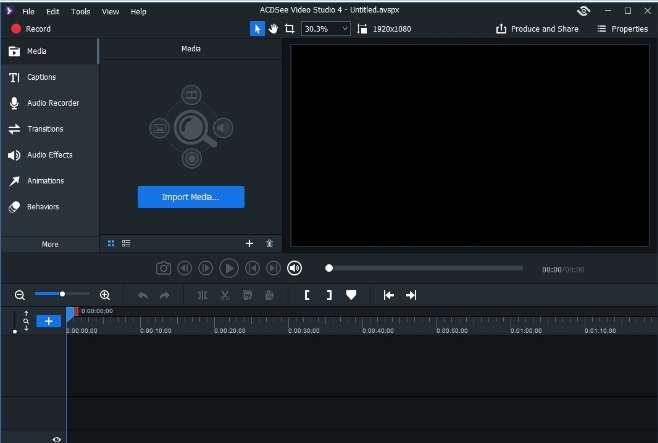Switch to the Media tab
The width and height of the screenshot is (658, 443).
(x=50, y=51)
